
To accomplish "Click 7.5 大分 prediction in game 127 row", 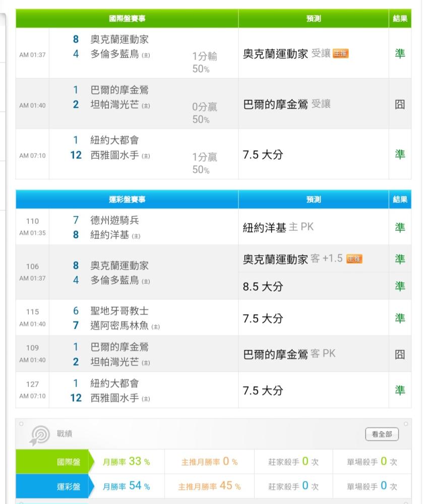I will [x=263, y=391].
